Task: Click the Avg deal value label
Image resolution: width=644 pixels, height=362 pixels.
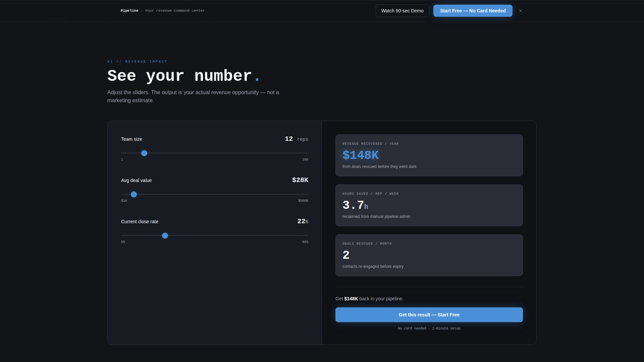Action: (137, 180)
